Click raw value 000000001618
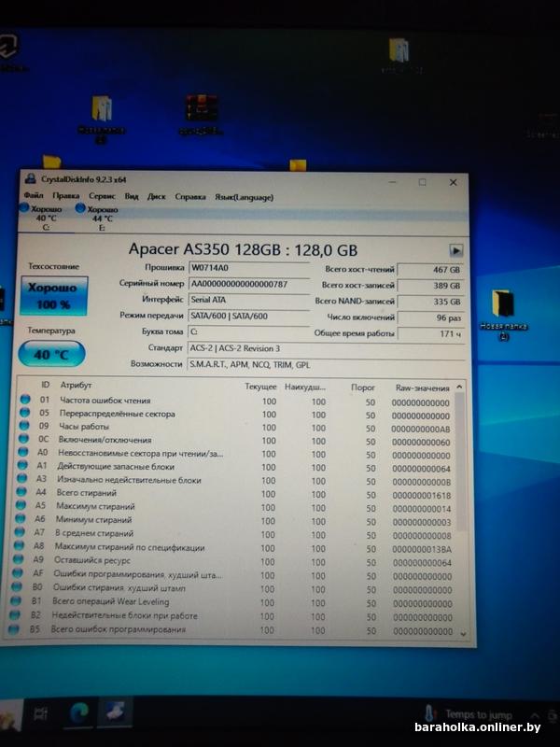Image resolution: width=560 pixels, height=747 pixels. [422, 496]
